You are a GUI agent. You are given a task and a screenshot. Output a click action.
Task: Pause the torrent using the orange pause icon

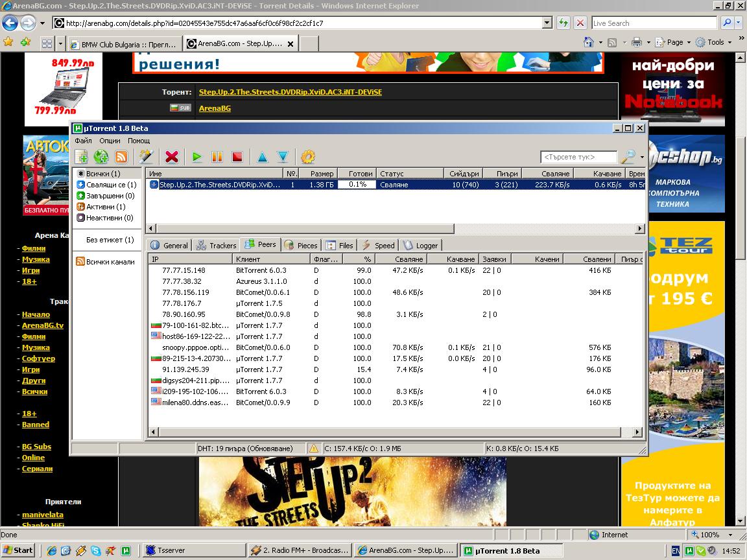(217, 157)
